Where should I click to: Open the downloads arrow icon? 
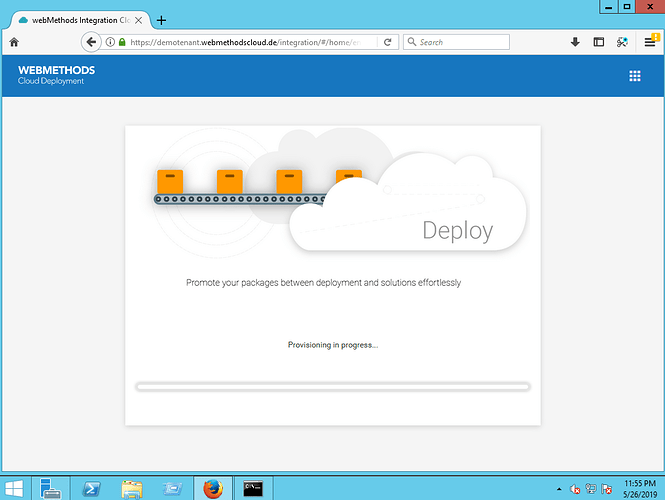(575, 42)
